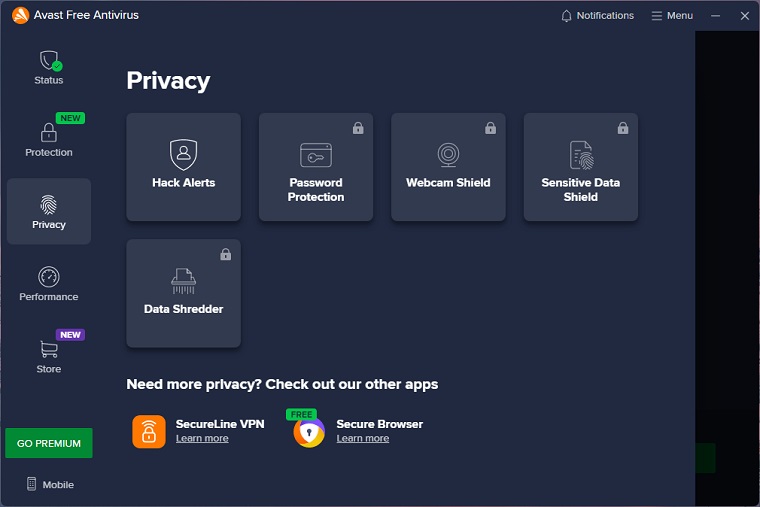The width and height of the screenshot is (760, 507).
Task: Select the Privacy fingerprint sidebar item
Action: pos(49,211)
